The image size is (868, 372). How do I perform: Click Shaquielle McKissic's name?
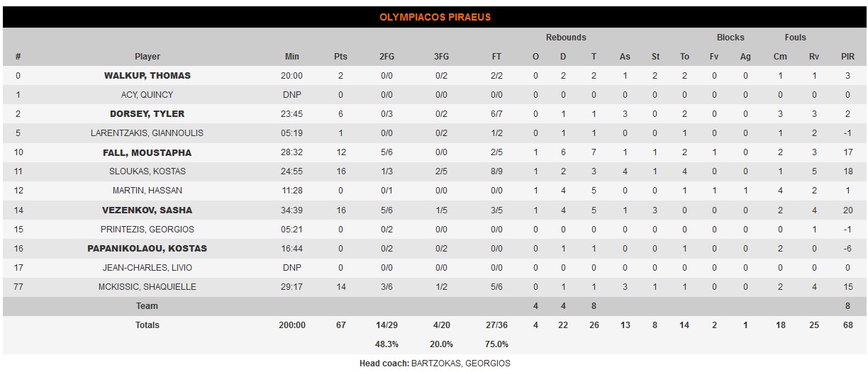pos(148,286)
